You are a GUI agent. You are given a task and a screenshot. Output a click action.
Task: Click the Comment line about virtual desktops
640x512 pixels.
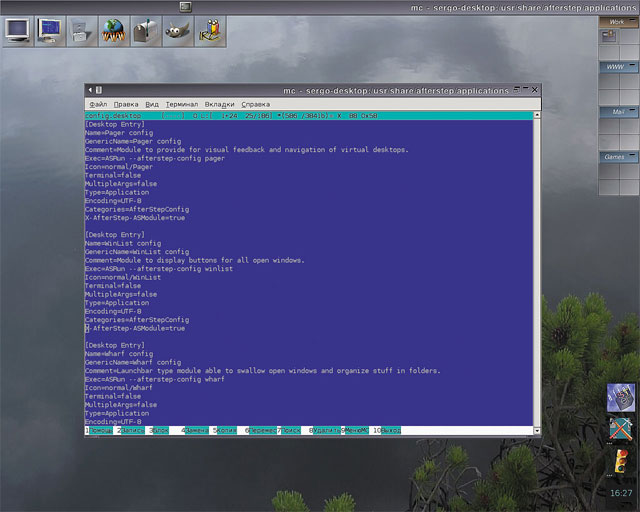tap(247, 150)
